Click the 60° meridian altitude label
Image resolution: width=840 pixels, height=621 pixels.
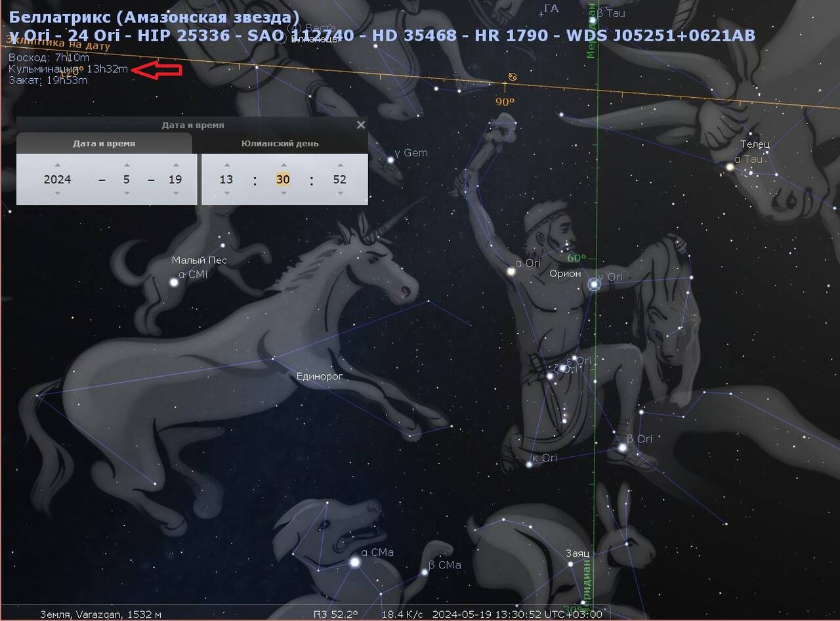click(576, 258)
